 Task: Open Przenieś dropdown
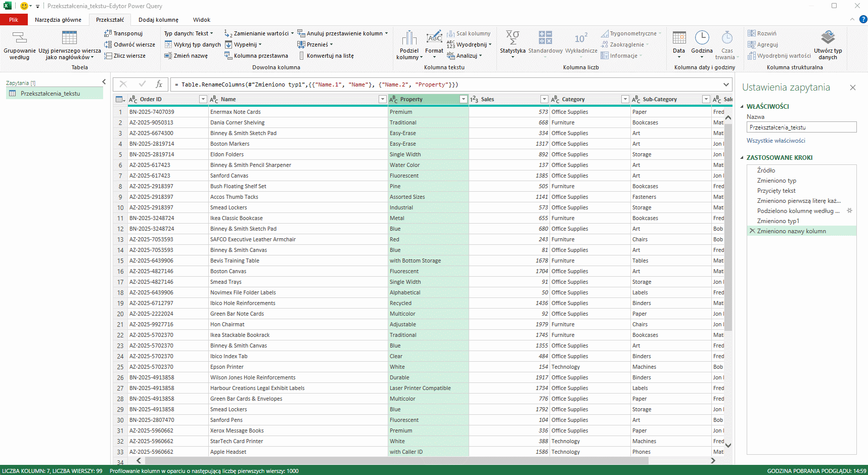[x=315, y=45]
